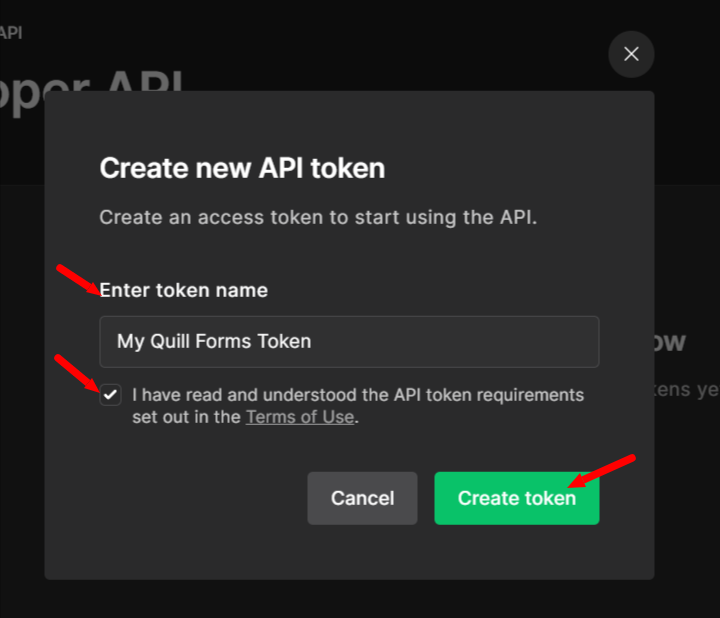Click the empty dialog area below the buttons
Image resolution: width=720 pixels, height=618 pixels.
[x=349, y=552]
